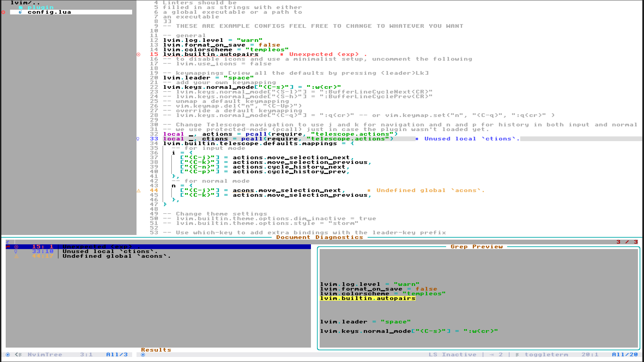
Task: Click the hint lightbulb sign on line 33
Action: click(x=138, y=139)
